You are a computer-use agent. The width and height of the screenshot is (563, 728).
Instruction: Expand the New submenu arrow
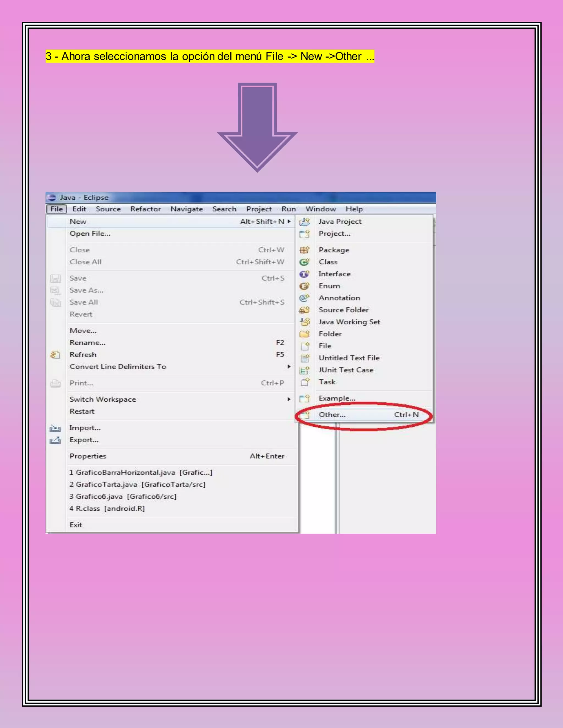coord(289,221)
